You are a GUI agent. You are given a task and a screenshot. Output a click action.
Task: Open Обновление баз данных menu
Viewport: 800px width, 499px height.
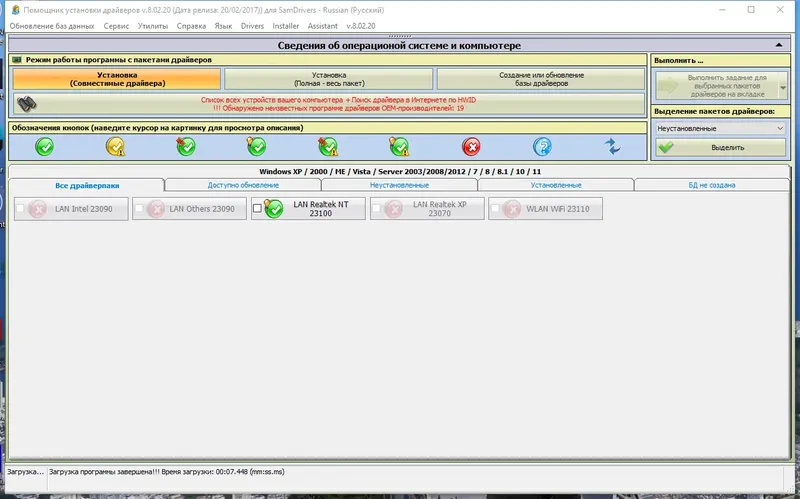pos(52,26)
